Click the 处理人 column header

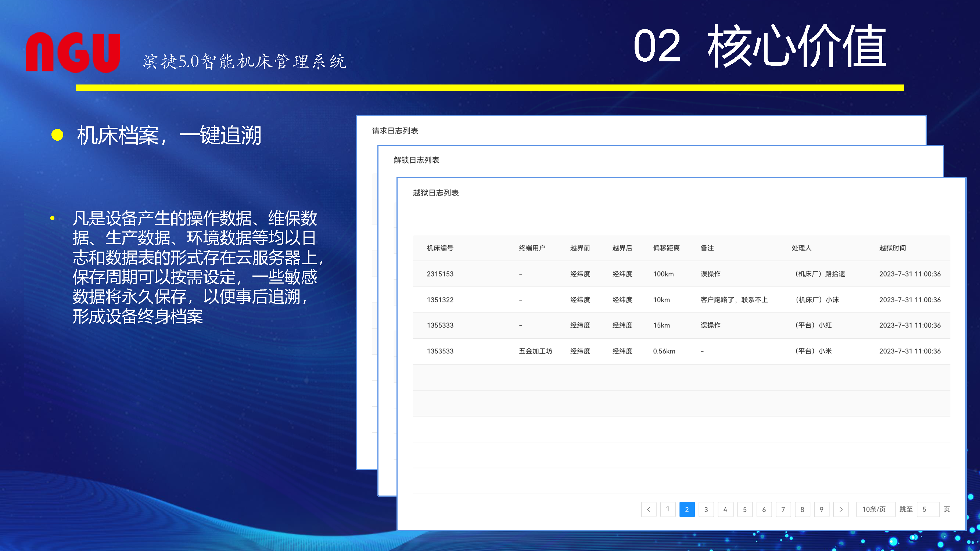(x=801, y=248)
